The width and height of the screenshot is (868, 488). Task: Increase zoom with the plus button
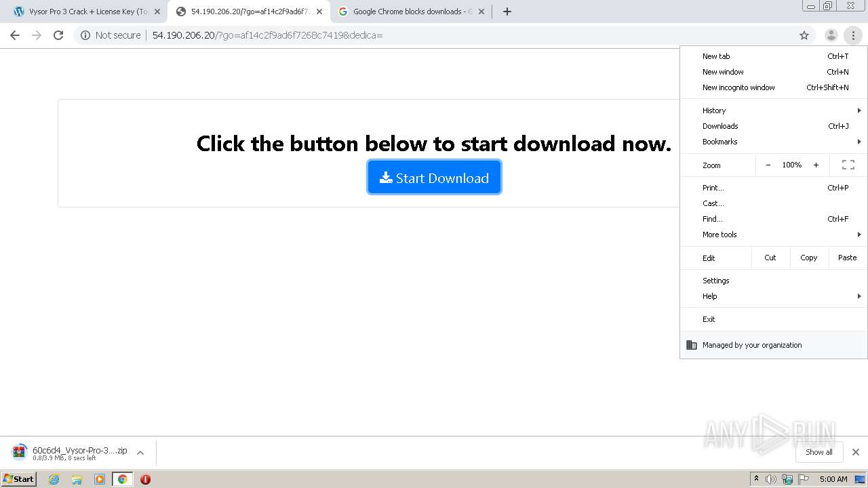tap(816, 165)
